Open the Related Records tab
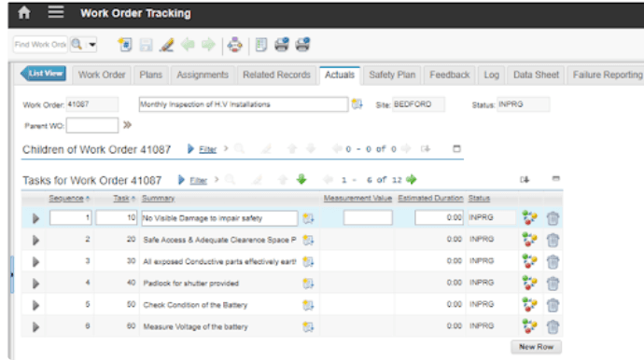 tap(276, 76)
